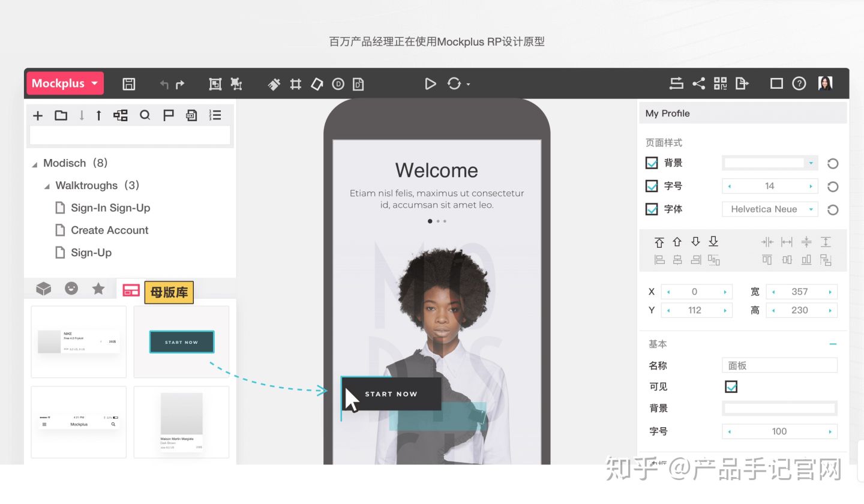Viewport: 864px width, 504px height.
Task: Click the Redo arrow icon
Action: 180,85
